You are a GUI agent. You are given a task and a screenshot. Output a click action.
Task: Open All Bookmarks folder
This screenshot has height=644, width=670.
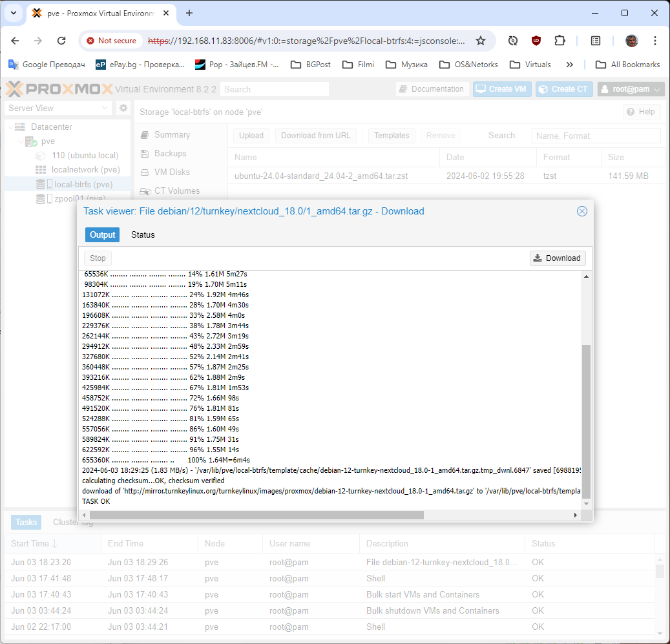coord(628,65)
